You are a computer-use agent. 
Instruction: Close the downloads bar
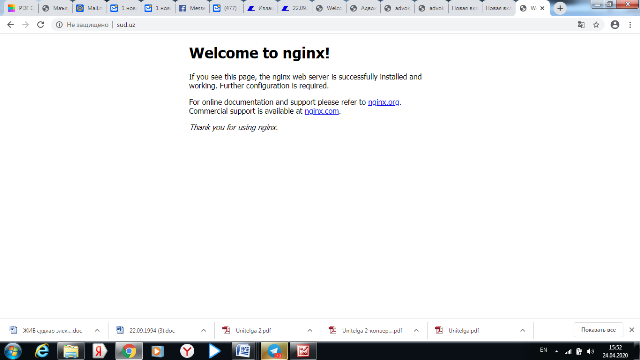pyautogui.click(x=631, y=330)
